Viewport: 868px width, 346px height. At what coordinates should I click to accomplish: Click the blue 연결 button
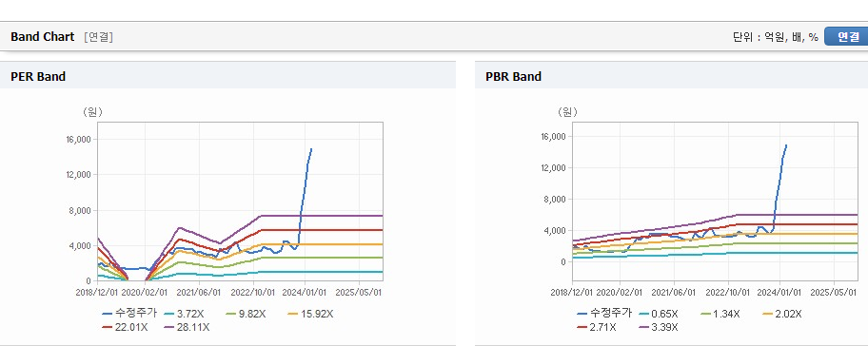[847, 37]
